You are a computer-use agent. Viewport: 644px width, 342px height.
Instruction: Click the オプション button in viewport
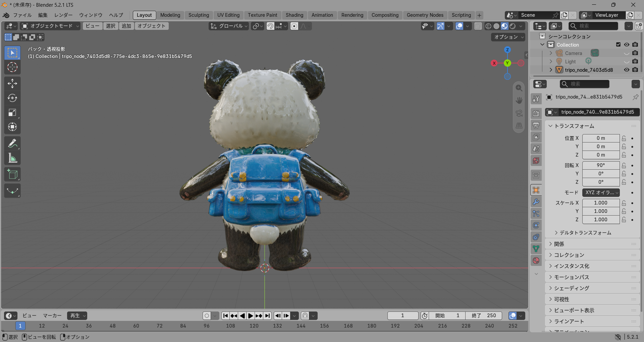coord(508,37)
